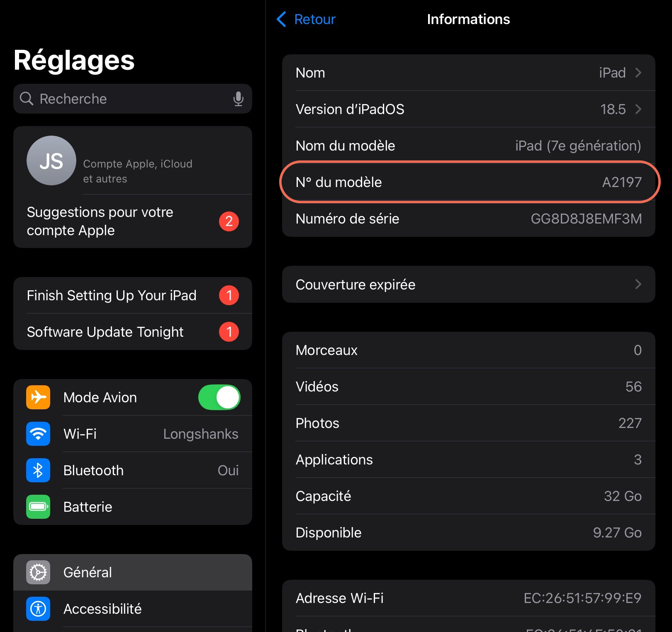Click the back chevron icon near Retour

point(281,19)
